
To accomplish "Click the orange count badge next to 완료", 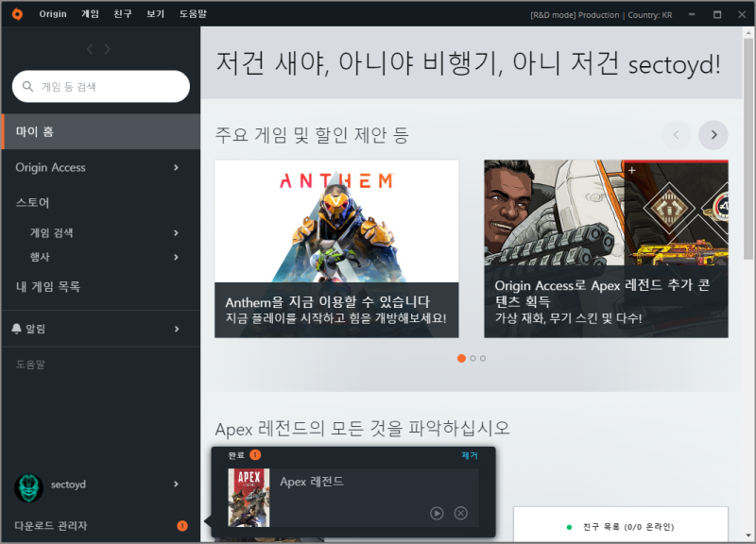I will pyautogui.click(x=255, y=454).
